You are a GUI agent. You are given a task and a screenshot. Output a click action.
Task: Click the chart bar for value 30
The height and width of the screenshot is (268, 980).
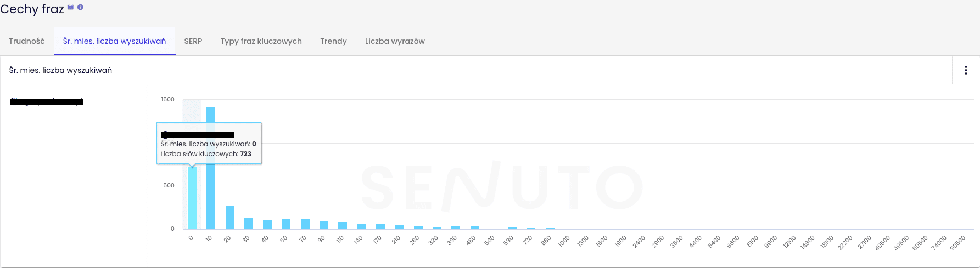click(x=249, y=223)
